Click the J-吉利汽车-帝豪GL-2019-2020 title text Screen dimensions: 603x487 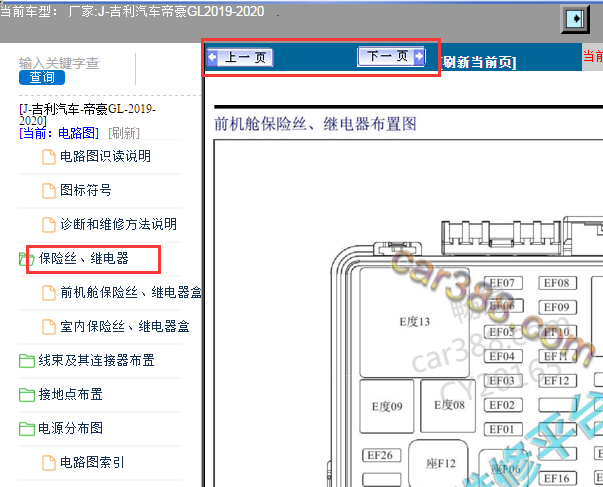(87, 115)
